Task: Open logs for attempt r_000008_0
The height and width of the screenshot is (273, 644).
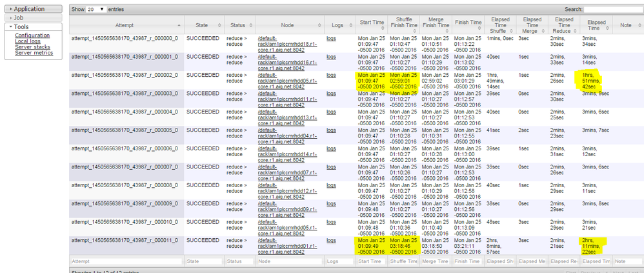Action: [331, 185]
